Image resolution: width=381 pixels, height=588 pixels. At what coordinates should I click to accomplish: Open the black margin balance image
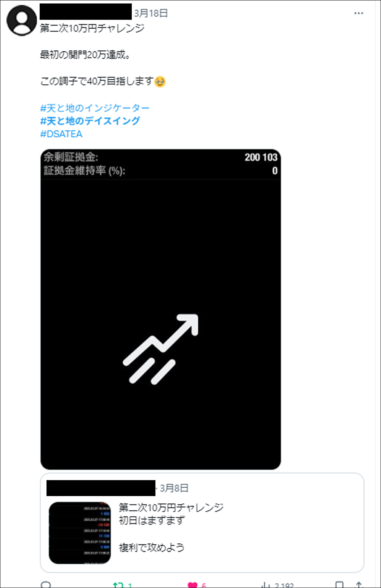click(x=160, y=309)
